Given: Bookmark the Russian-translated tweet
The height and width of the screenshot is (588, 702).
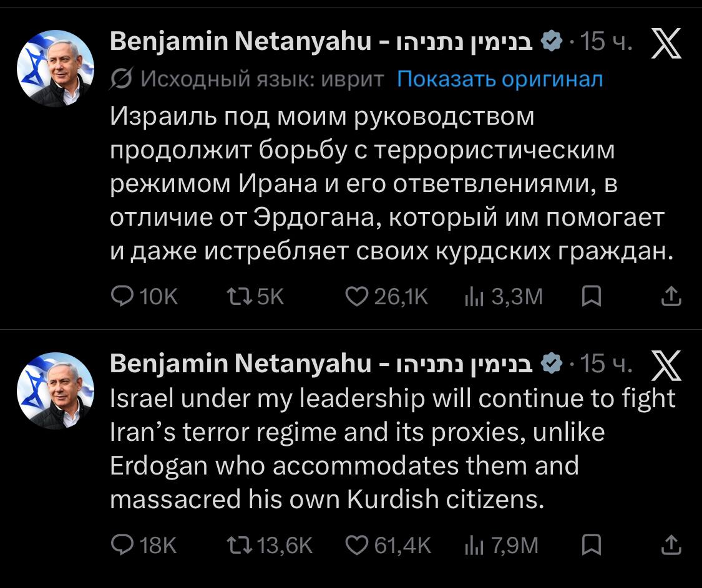Looking at the screenshot, I should [590, 297].
